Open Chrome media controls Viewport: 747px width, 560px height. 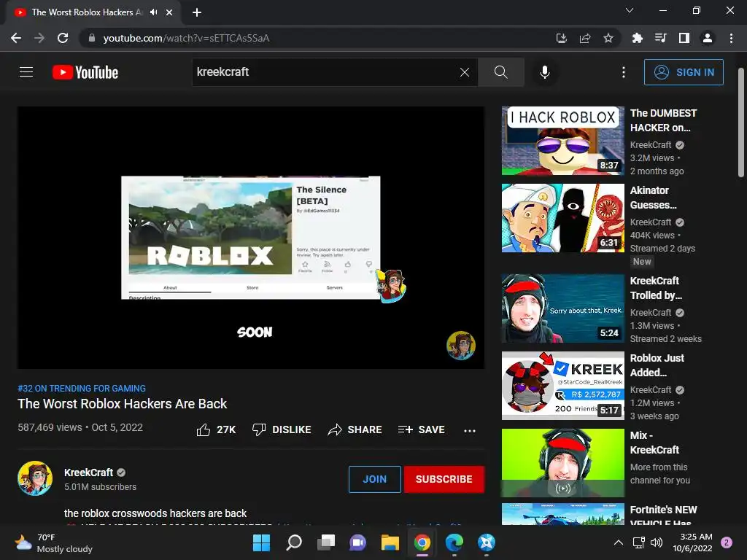(x=661, y=38)
